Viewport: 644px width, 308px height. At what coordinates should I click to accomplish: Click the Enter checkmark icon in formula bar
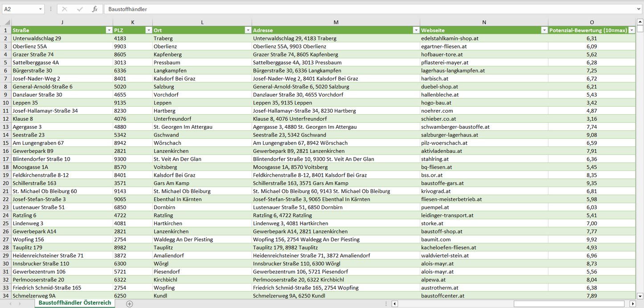[80, 9]
